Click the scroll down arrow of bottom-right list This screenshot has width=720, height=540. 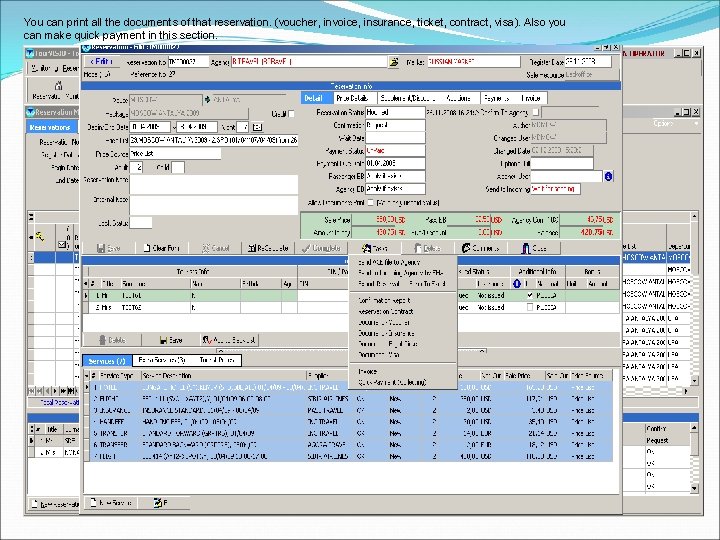coord(694,489)
